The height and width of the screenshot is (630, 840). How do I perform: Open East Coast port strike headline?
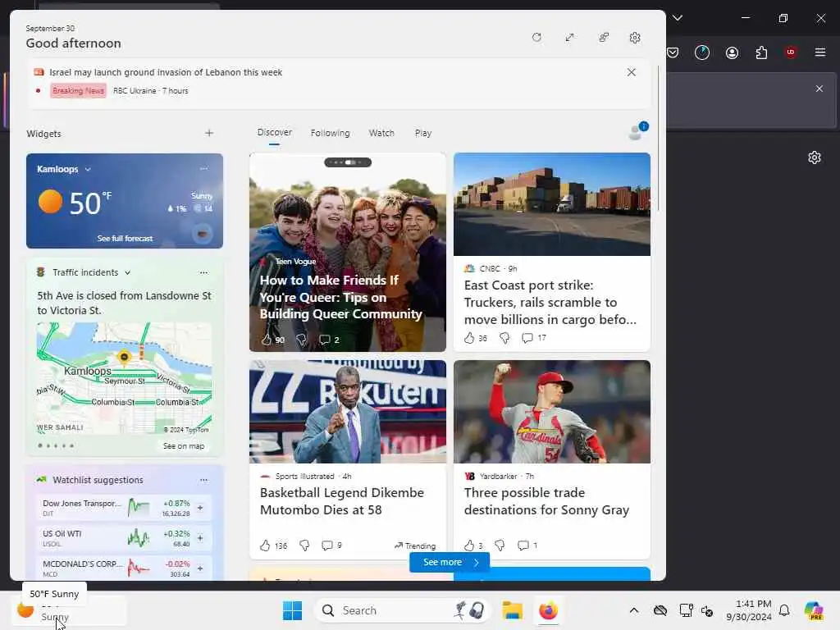pos(550,302)
